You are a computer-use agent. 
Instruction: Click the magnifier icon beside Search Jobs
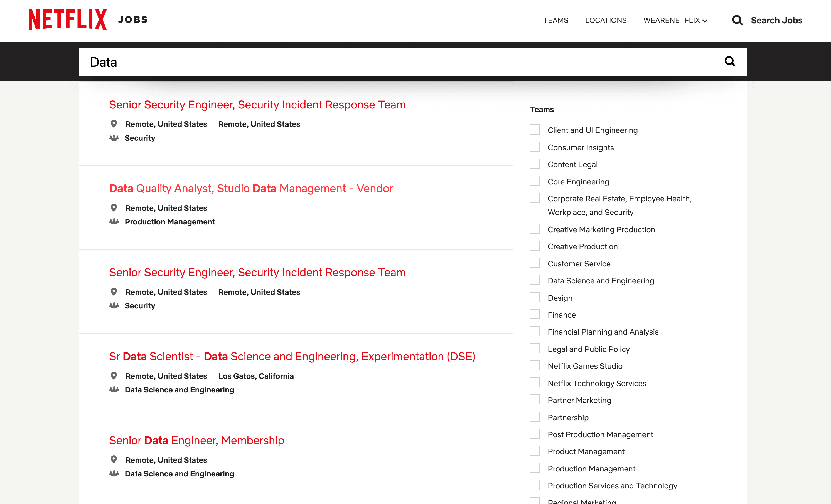[737, 20]
